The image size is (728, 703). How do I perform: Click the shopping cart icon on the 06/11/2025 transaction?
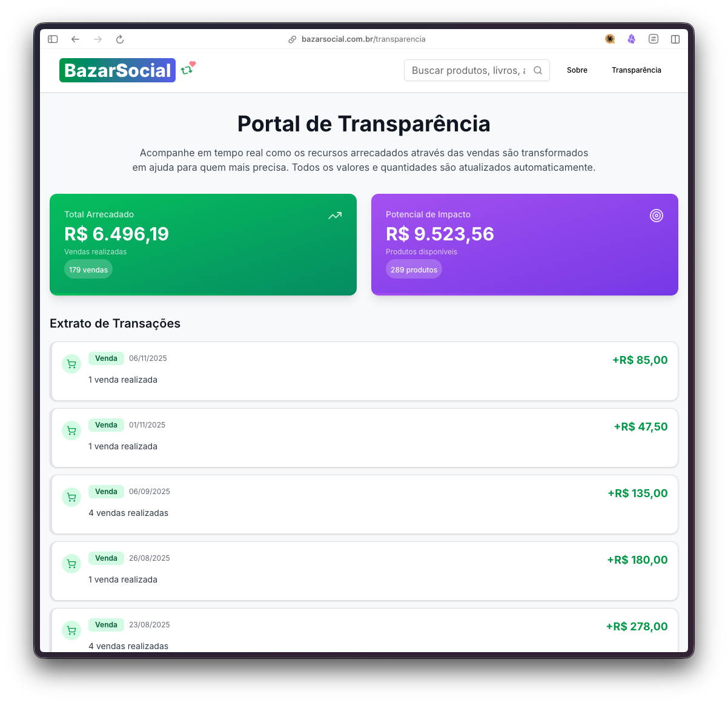click(71, 364)
